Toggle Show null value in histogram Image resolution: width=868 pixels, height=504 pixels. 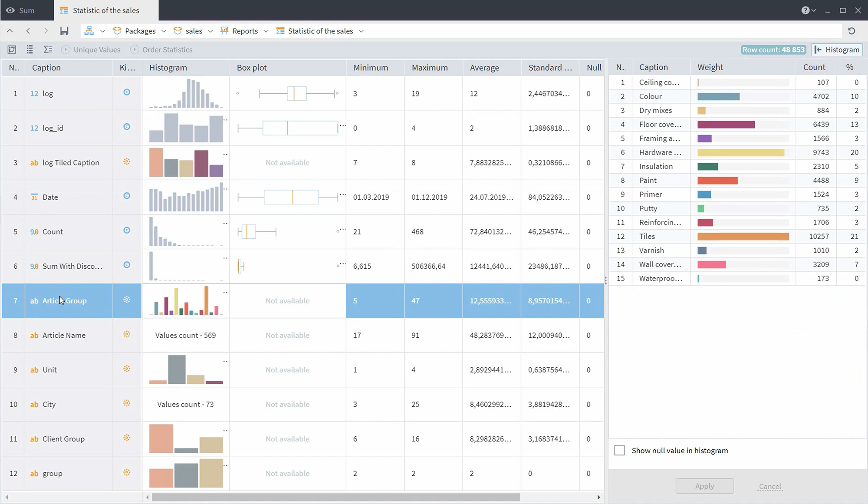pos(619,450)
